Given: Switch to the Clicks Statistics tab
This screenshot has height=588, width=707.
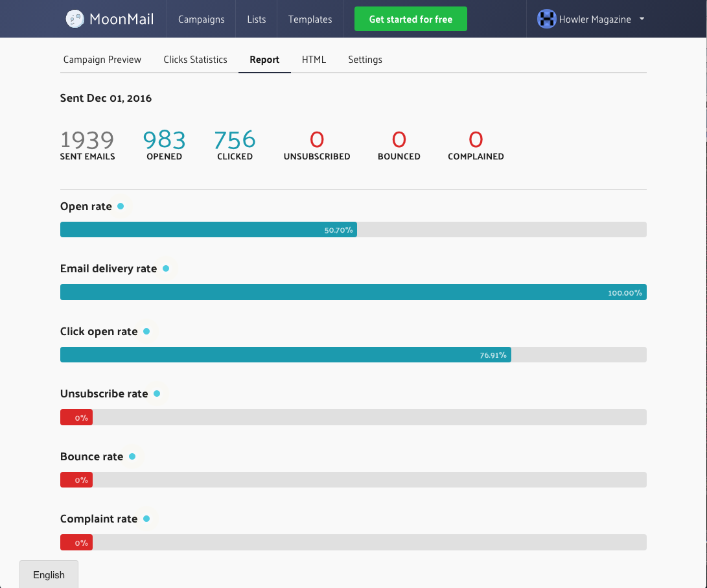Looking at the screenshot, I should [195, 60].
